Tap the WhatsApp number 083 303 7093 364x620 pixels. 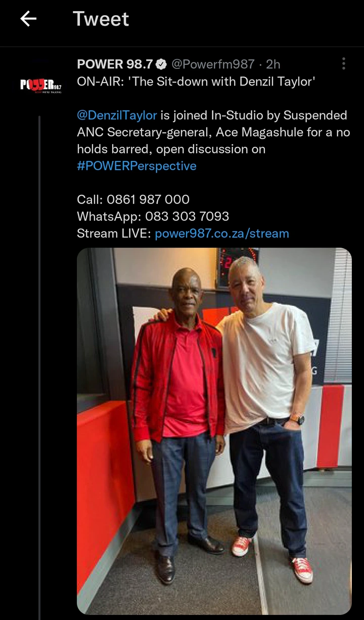187,217
